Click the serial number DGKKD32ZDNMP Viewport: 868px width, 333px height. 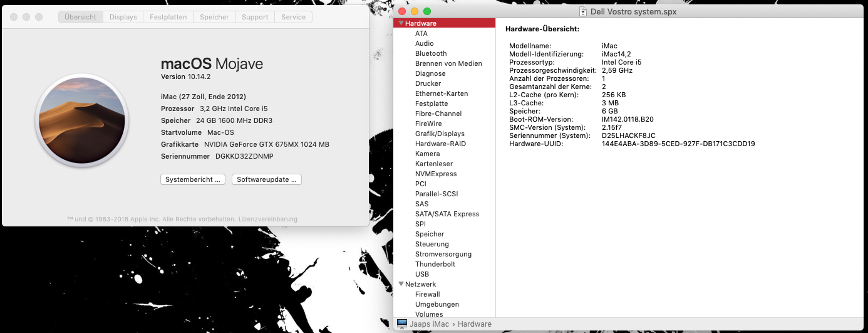[244, 156]
